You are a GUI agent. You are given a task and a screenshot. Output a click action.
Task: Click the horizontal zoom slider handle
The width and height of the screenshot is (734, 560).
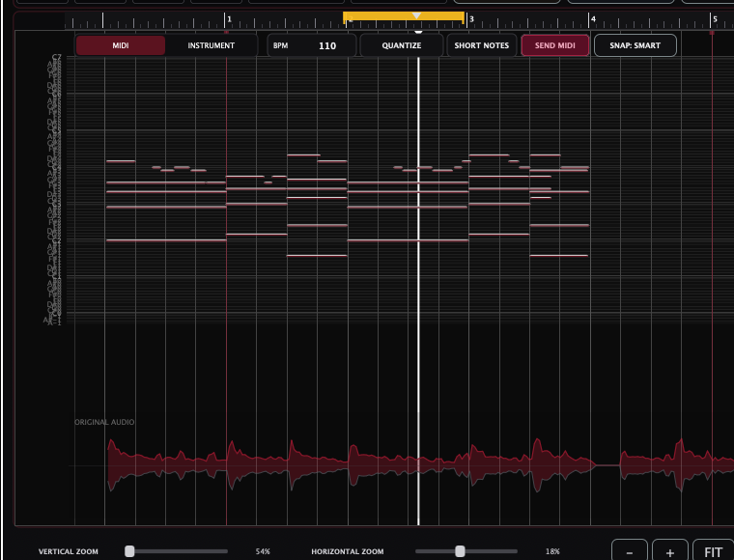point(460,551)
